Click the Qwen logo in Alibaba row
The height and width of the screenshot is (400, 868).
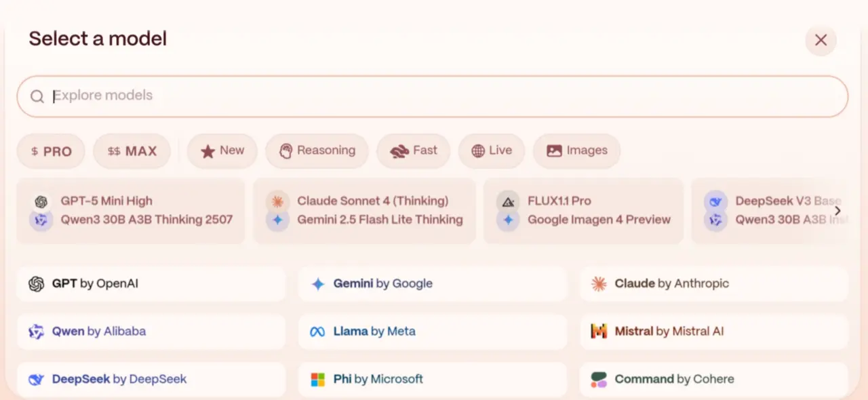click(x=36, y=332)
